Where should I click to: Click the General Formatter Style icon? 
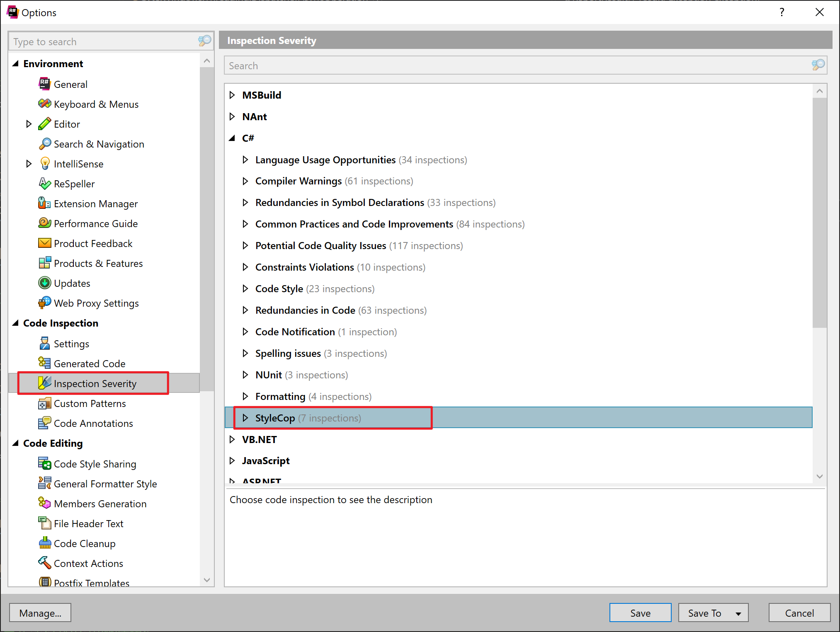(44, 483)
